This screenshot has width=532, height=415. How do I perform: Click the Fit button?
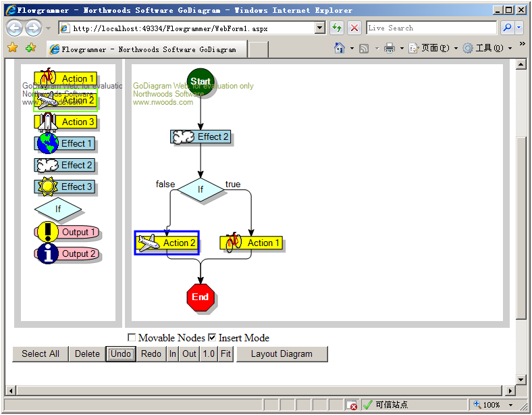coord(225,354)
